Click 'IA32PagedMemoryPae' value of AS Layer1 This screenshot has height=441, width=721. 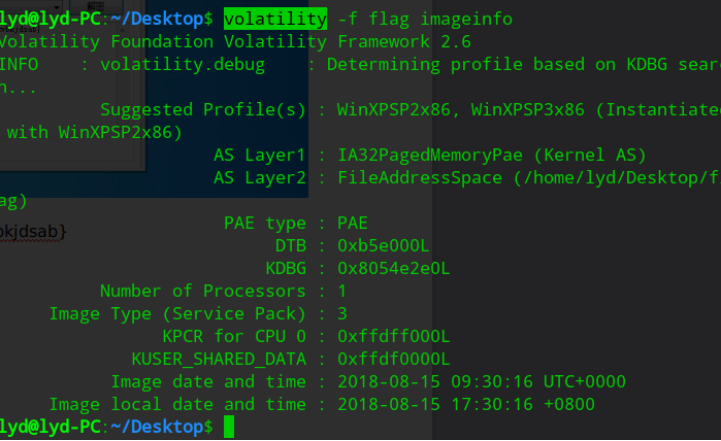coord(430,155)
